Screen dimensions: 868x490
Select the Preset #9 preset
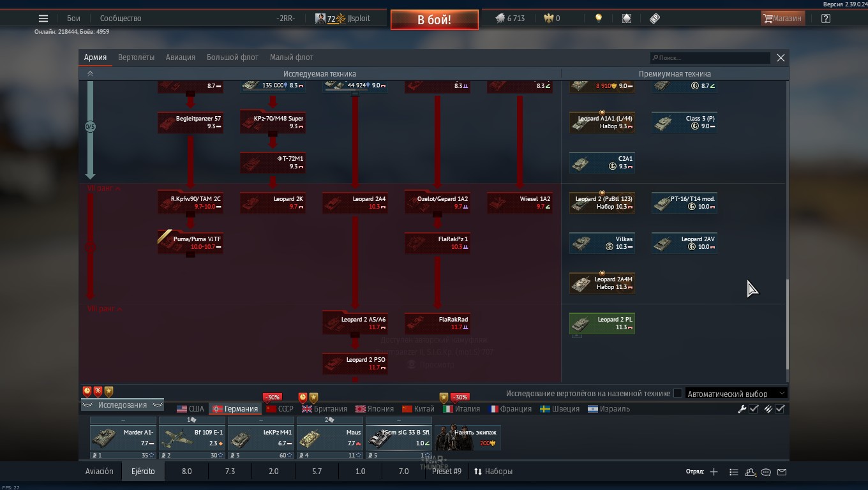pos(447,471)
